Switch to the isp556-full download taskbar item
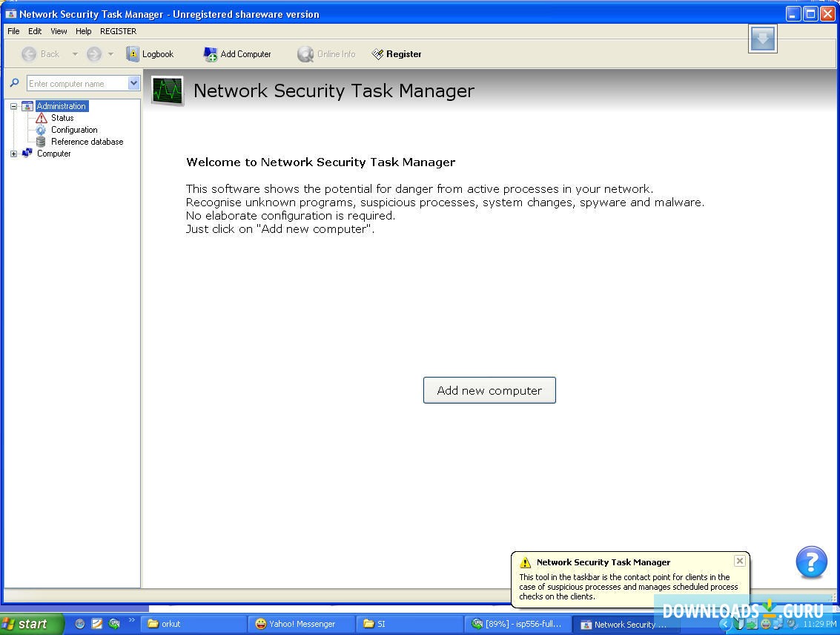This screenshot has width=840, height=635. pyautogui.click(x=517, y=624)
